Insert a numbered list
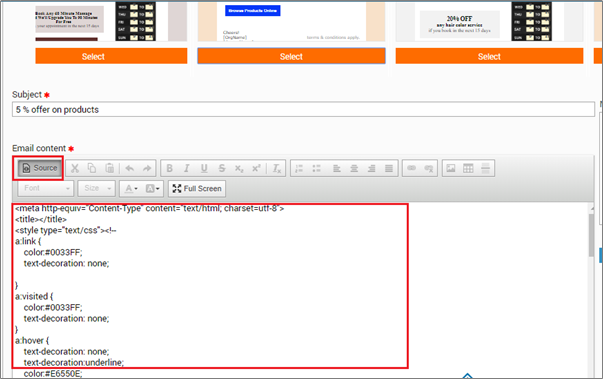 pyautogui.click(x=299, y=168)
